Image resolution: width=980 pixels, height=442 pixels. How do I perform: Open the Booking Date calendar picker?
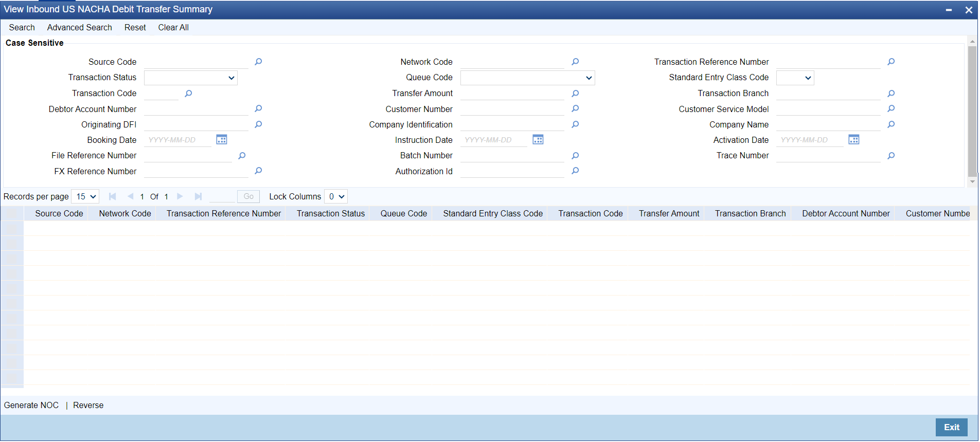pyautogui.click(x=222, y=140)
